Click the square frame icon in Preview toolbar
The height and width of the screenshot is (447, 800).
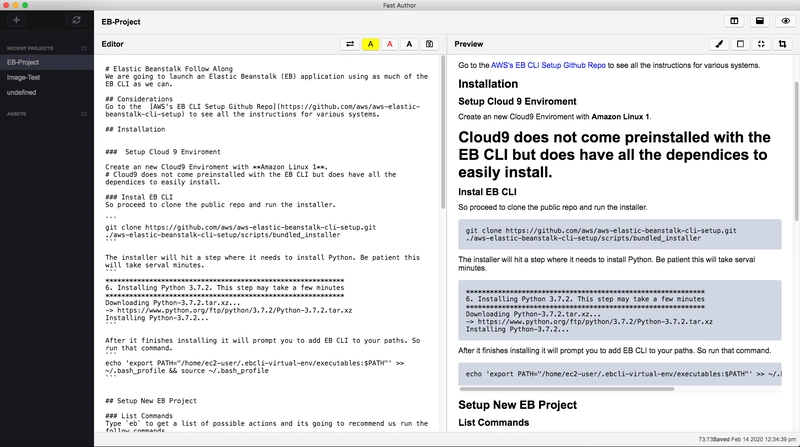point(740,44)
